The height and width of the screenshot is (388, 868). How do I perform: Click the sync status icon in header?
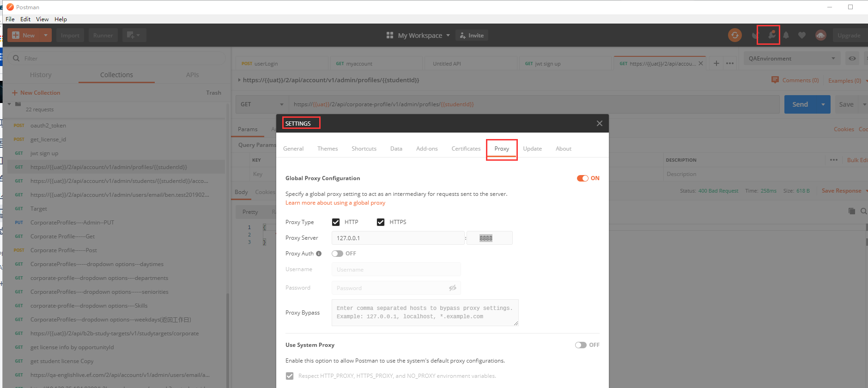(734, 35)
